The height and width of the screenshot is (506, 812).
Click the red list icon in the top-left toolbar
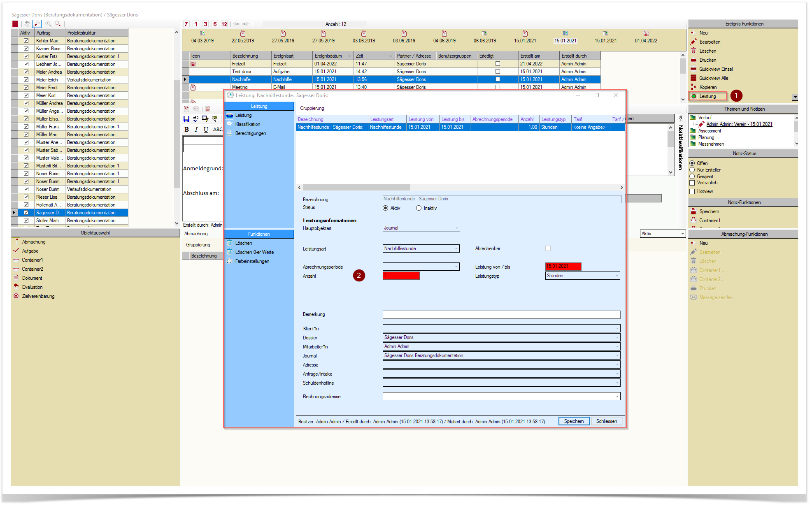point(15,24)
